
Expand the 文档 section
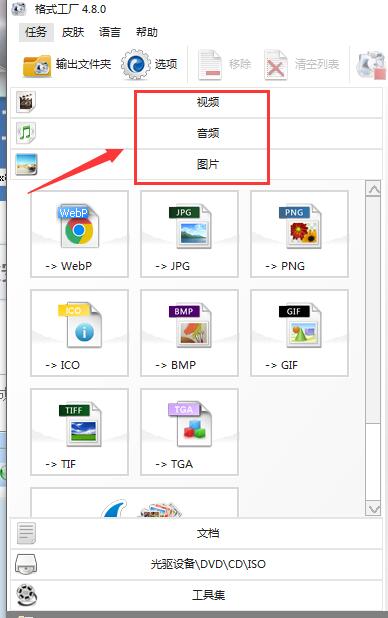(196, 534)
